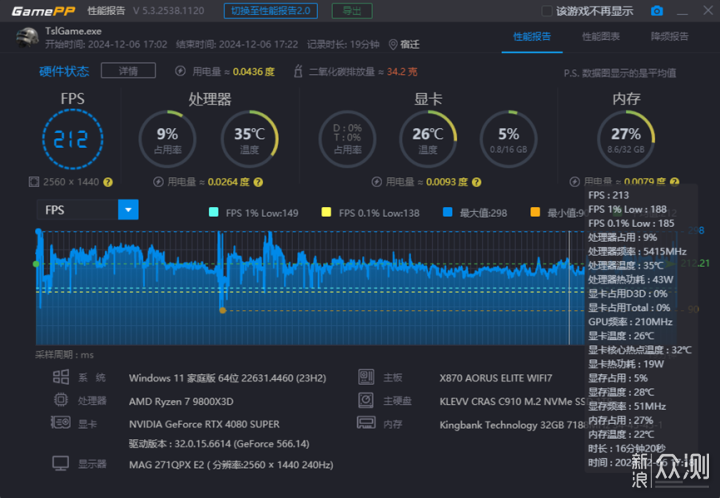Click the RAM module icon beside 内存 row
The width and height of the screenshot is (720, 498).
366,422
